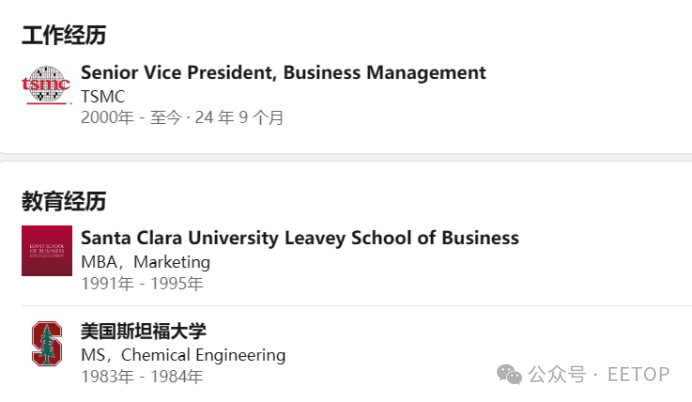This screenshot has width=692, height=402.
Task: Click the 教育经历 section heading
Action: click(64, 201)
